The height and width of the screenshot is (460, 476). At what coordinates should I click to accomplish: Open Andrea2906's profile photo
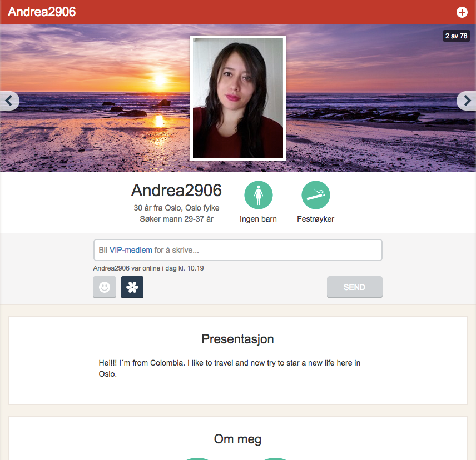[238, 98]
